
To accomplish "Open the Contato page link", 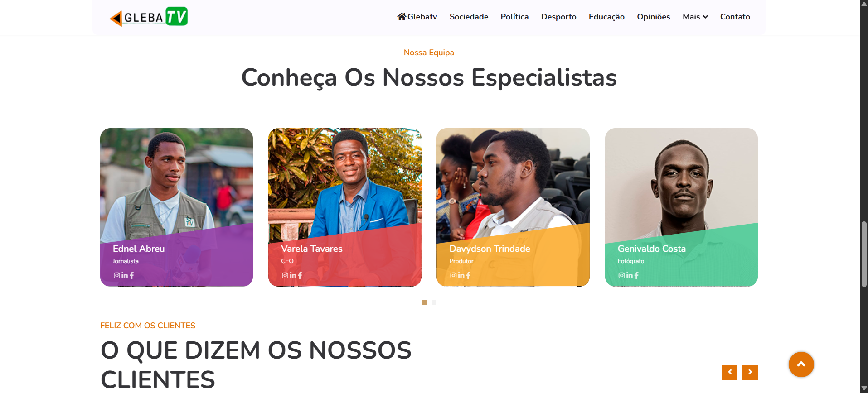I will (x=735, y=17).
